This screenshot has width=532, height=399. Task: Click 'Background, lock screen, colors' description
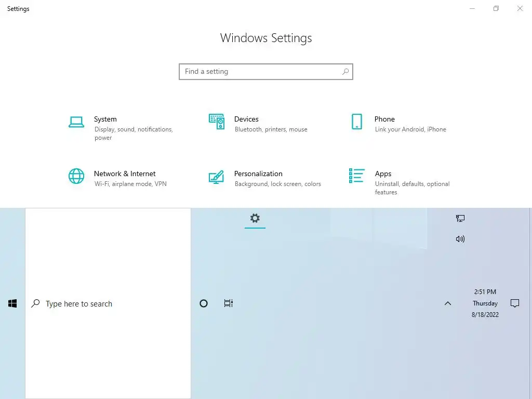tap(277, 184)
